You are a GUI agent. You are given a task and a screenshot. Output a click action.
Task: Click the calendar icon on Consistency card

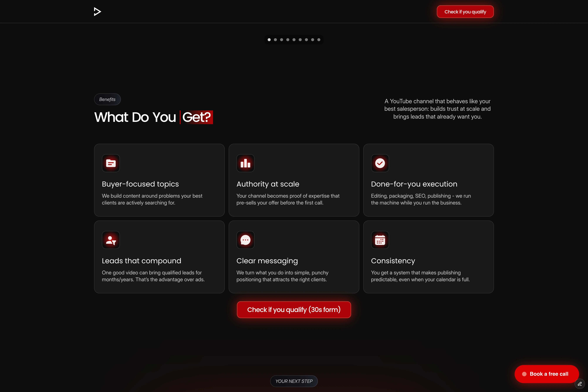click(380, 240)
